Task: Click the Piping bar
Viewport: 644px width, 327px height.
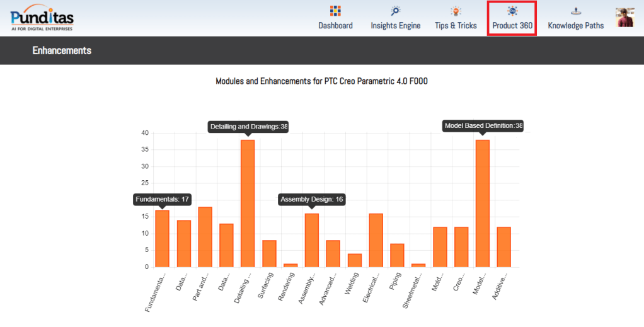Action: click(x=397, y=255)
